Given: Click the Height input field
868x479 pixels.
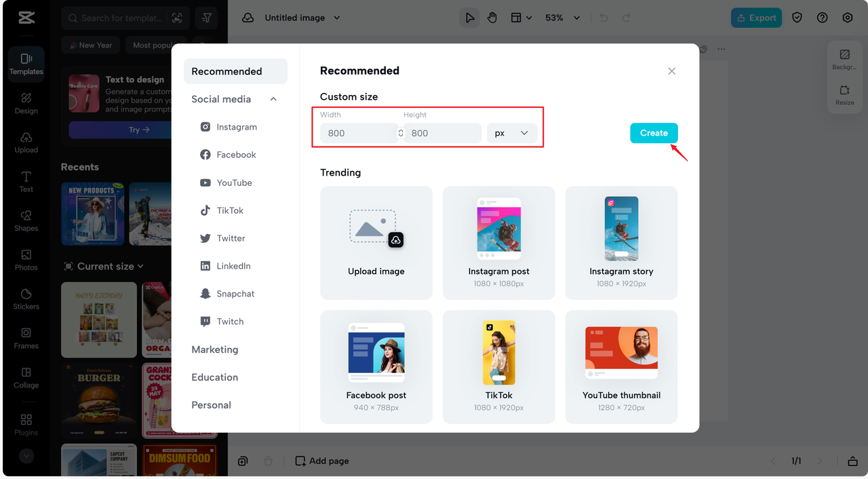Looking at the screenshot, I should pyautogui.click(x=443, y=133).
